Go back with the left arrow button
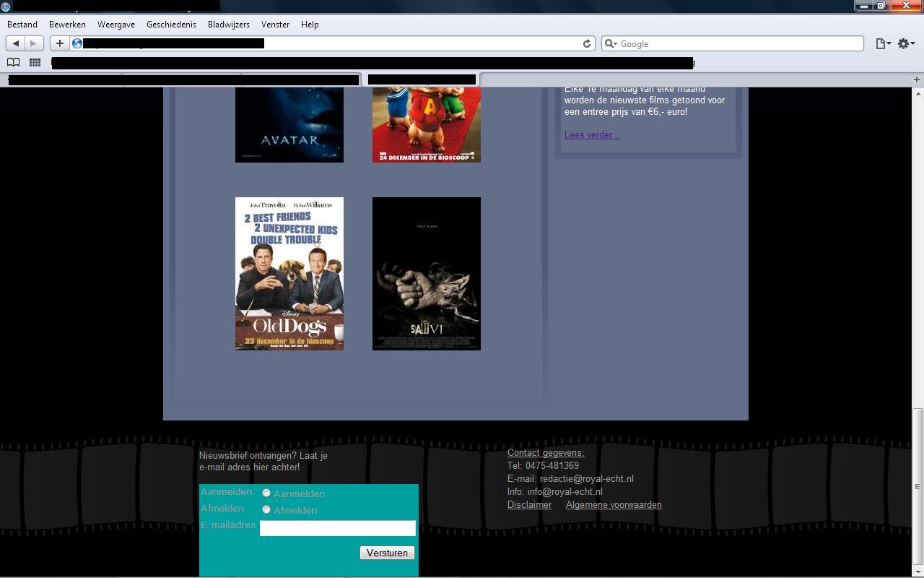The image size is (924, 578). pos(16,43)
